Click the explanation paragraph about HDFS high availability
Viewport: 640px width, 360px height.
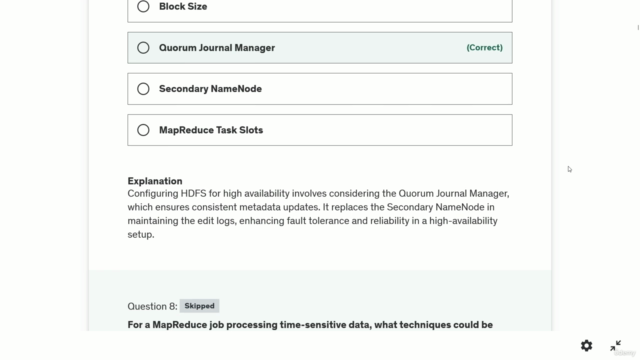(x=318, y=214)
